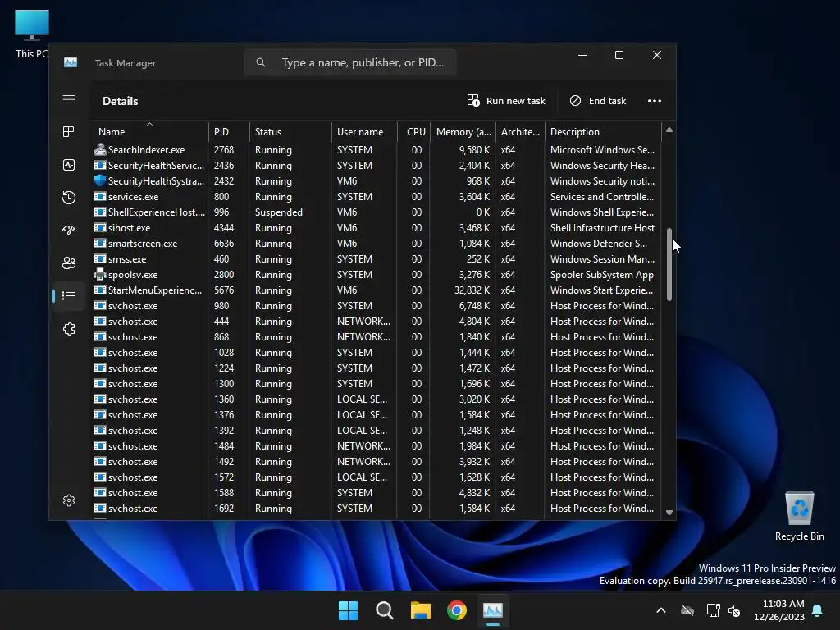Click the scrollbar down arrow
Screen dimensions: 840x630
click(x=669, y=513)
